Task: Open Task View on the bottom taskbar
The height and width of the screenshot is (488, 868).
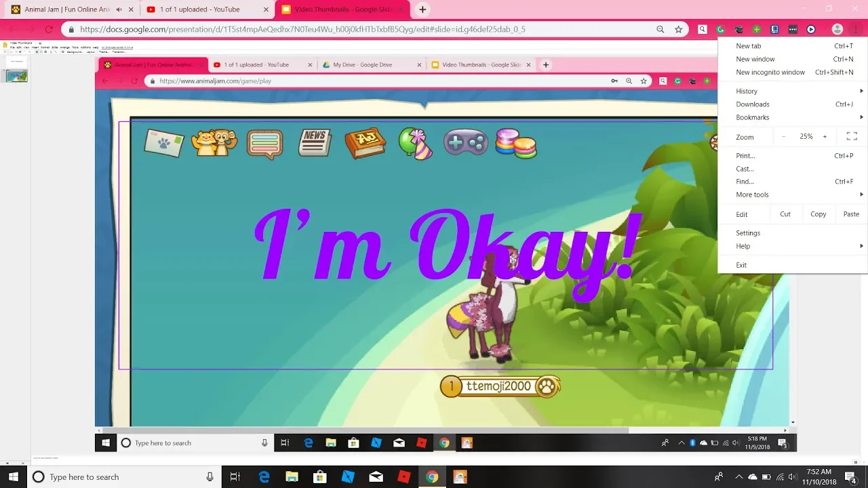Action: 235,476
